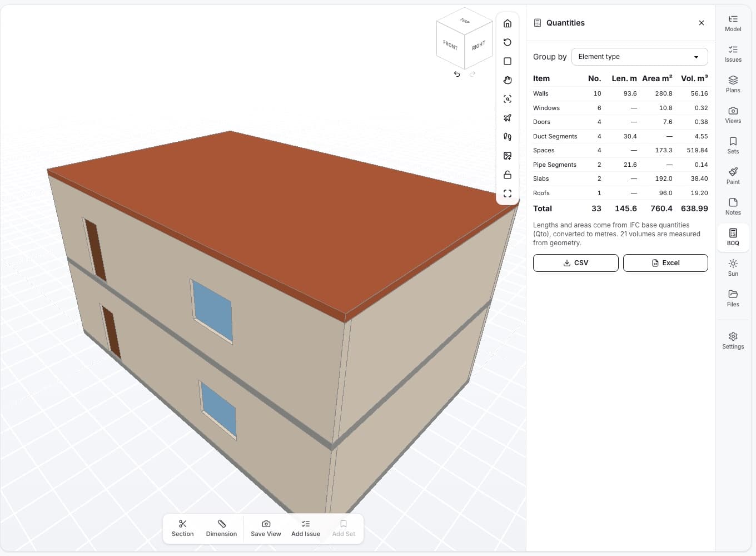Click the RIGHT face of view cube

click(x=479, y=46)
